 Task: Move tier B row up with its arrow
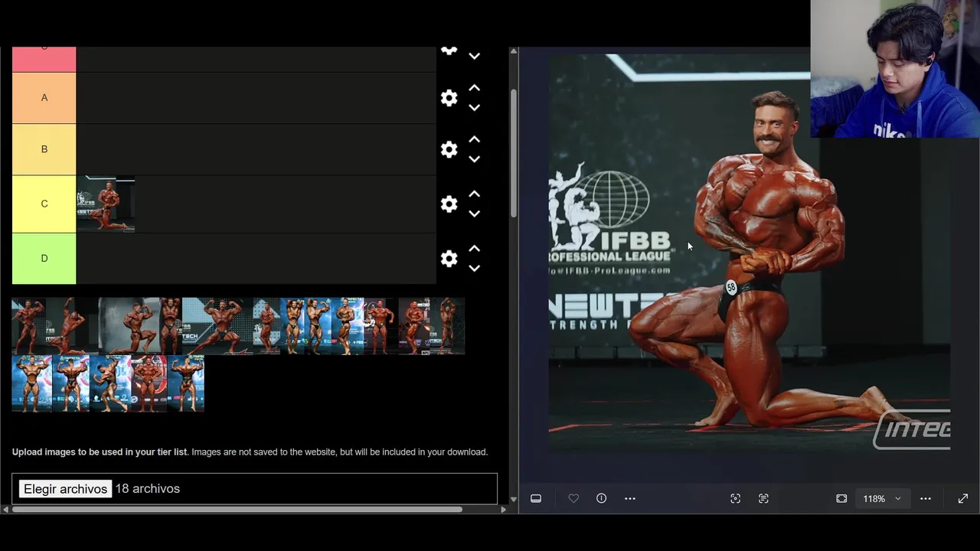[474, 139]
